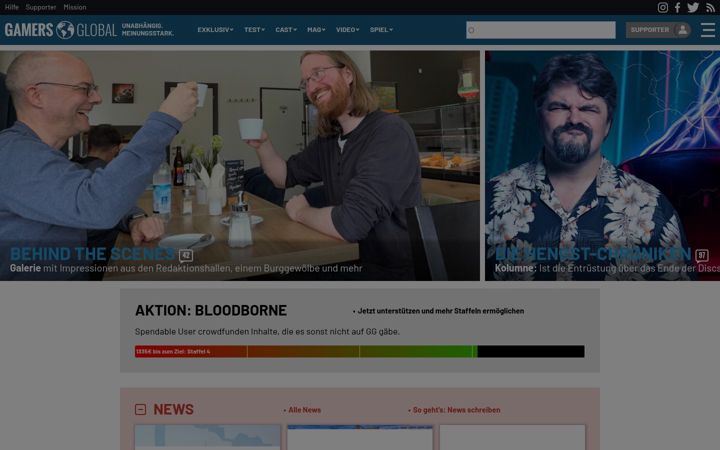Open the Hawaiian-shirt column teaser image

tap(602, 165)
